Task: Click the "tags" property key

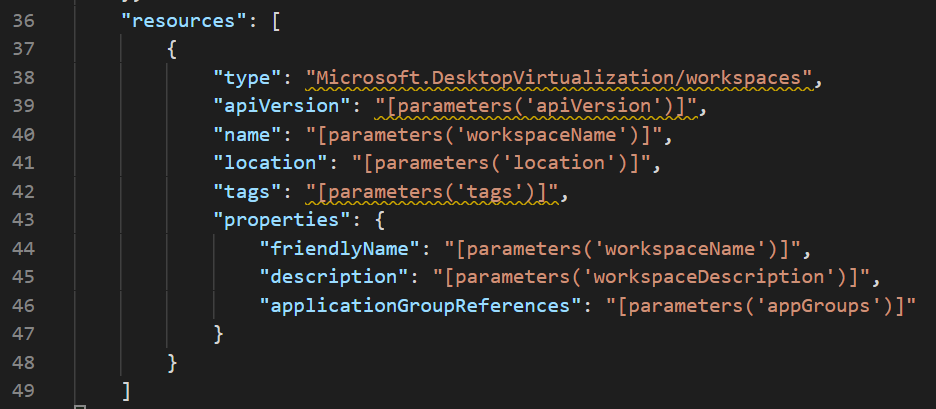Action: click(248, 192)
